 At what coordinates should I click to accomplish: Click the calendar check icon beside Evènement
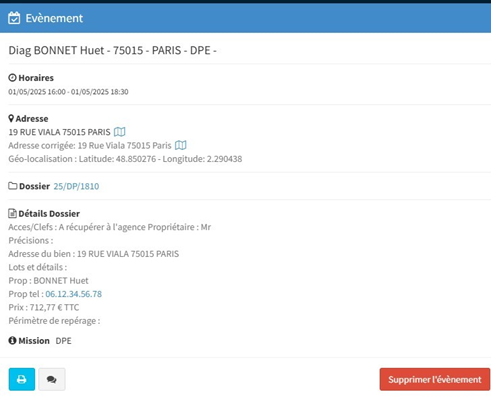click(14, 18)
